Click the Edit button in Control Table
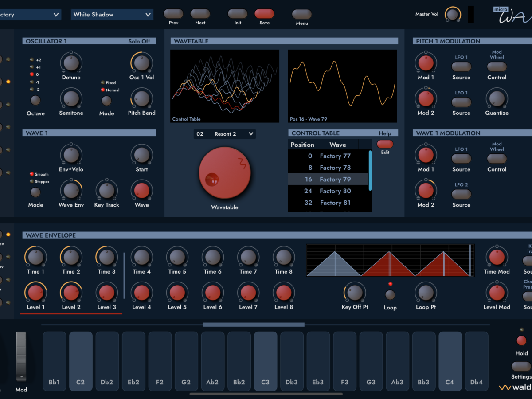The image size is (532, 399). 385,144
